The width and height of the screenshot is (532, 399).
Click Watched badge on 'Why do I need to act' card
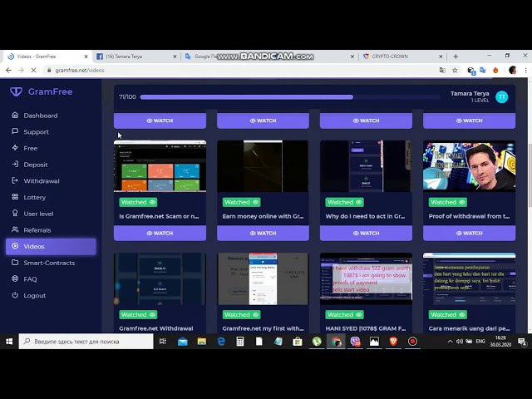tap(344, 202)
